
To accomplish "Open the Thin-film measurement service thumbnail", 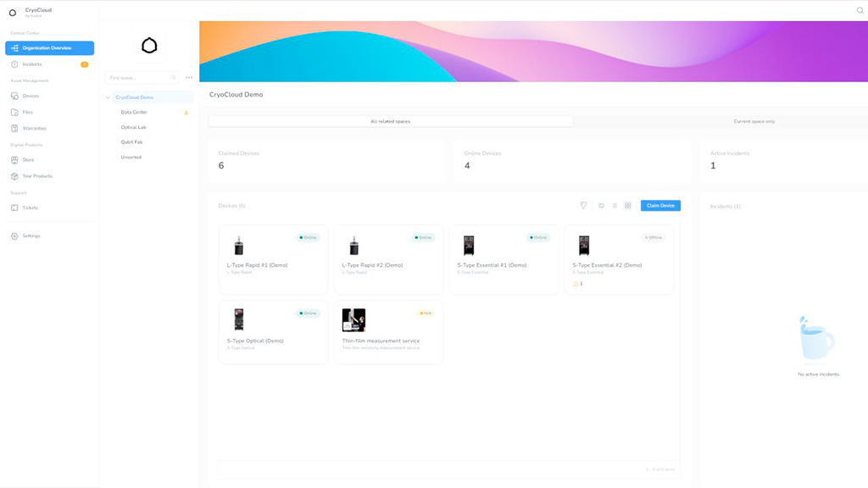I will 353,319.
